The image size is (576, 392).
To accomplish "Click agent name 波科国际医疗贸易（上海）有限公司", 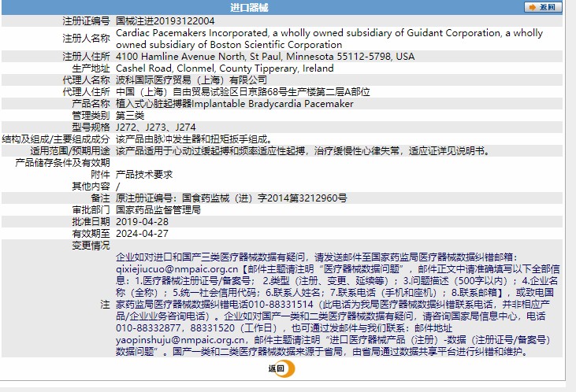I will coord(191,80).
